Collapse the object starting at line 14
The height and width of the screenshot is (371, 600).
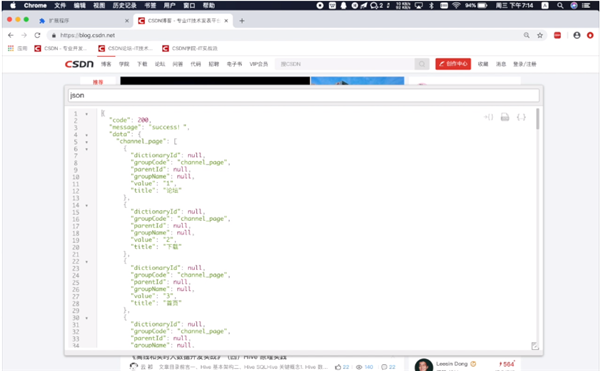pyautogui.click(x=86, y=205)
